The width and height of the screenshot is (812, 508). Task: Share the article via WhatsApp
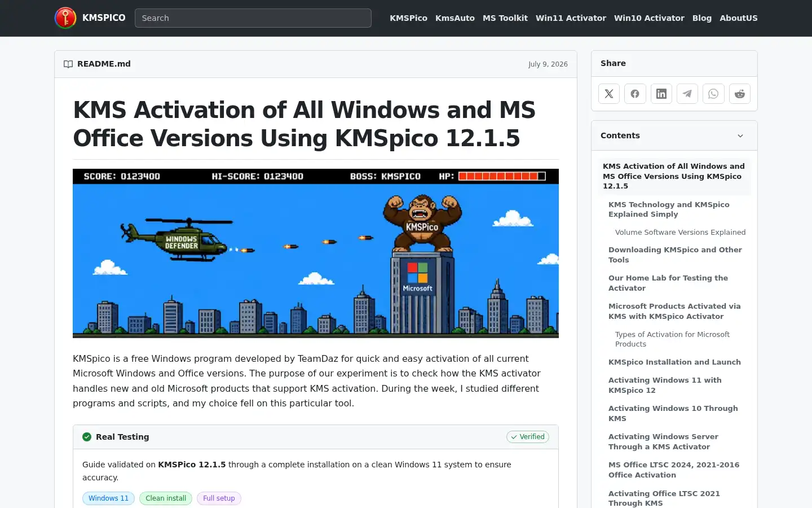pyautogui.click(x=713, y=94)
